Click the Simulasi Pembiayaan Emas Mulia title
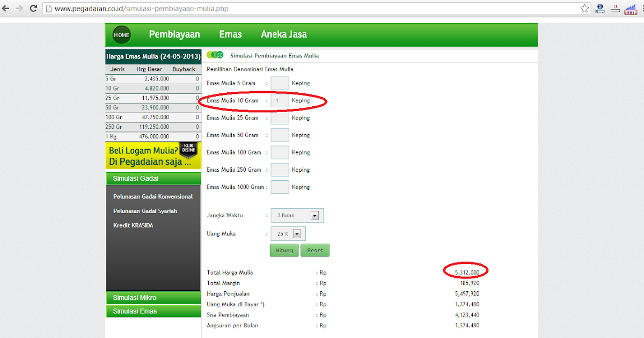This screenshot has height=338, width=644. (274, 56)
